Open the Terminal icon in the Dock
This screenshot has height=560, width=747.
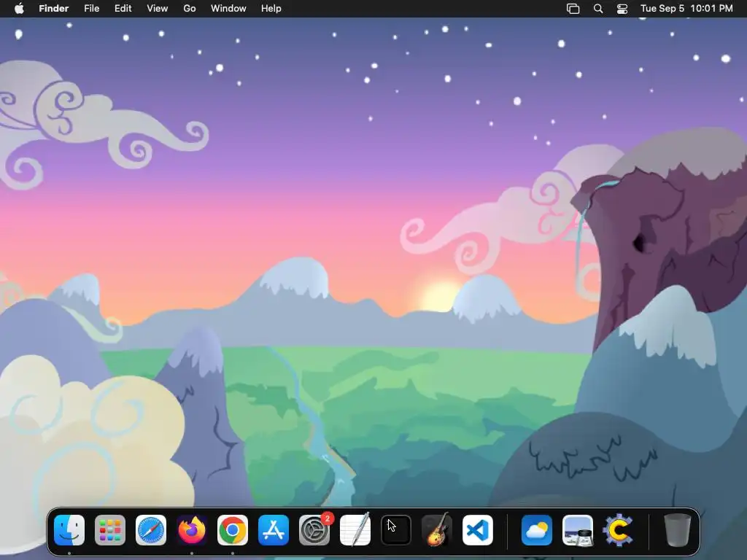tap(396, 530)
